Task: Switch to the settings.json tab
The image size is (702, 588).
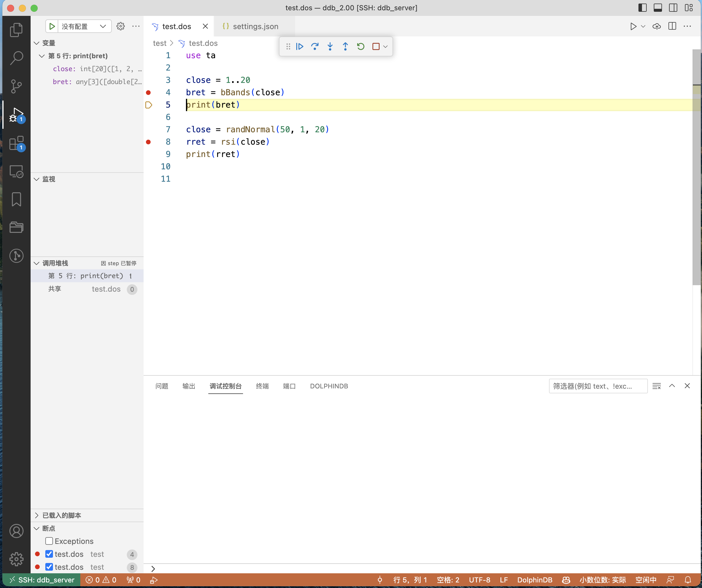Action: [255, 26]
